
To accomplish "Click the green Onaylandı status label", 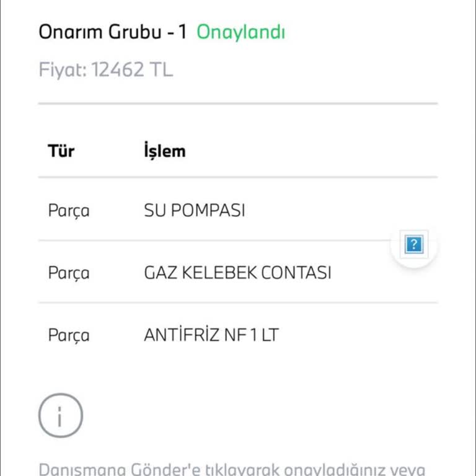I will [240, 32].
